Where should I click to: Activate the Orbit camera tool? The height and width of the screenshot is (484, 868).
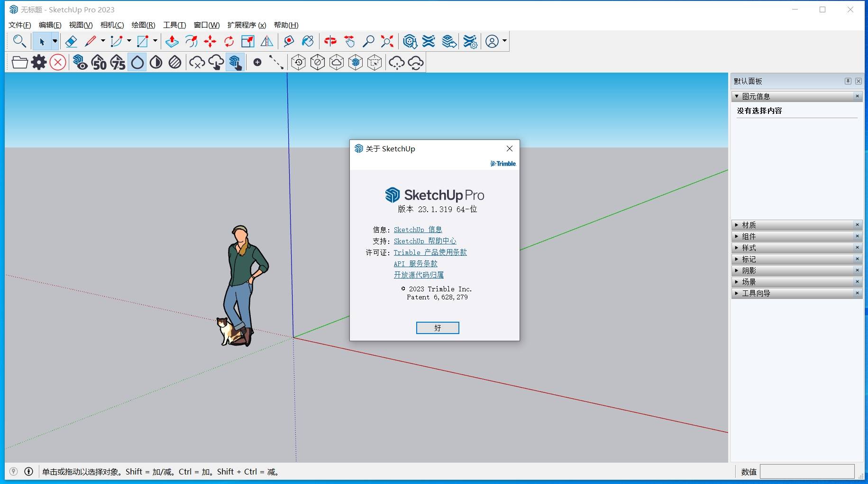330,42
